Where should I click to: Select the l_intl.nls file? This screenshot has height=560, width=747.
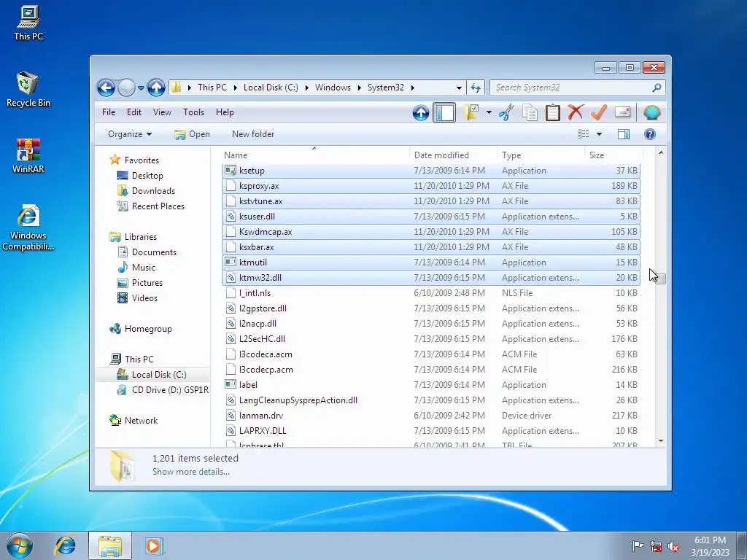pyautogui.click(x=430, y=293)
